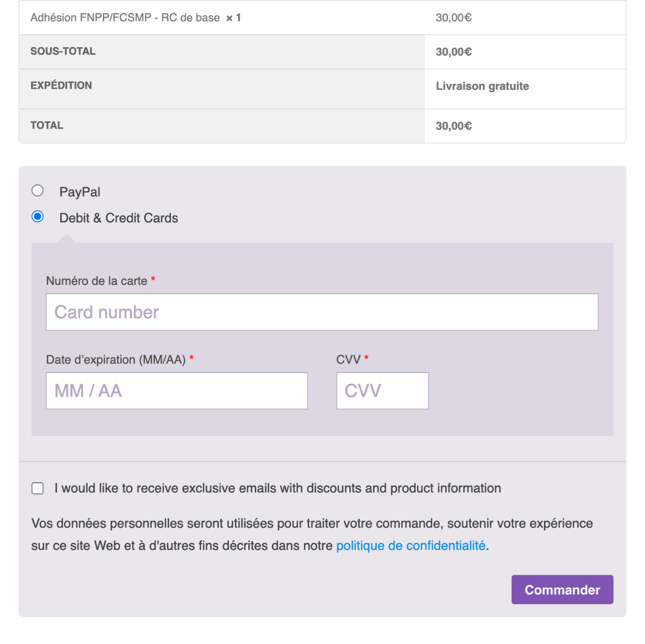
Task: Select the Debit & Credit Cards option
Action: 38,217
